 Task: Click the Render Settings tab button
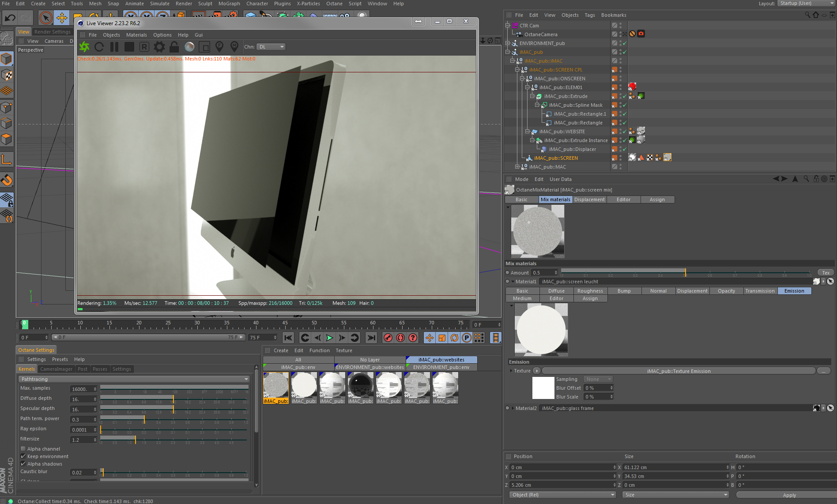(53, 32)
